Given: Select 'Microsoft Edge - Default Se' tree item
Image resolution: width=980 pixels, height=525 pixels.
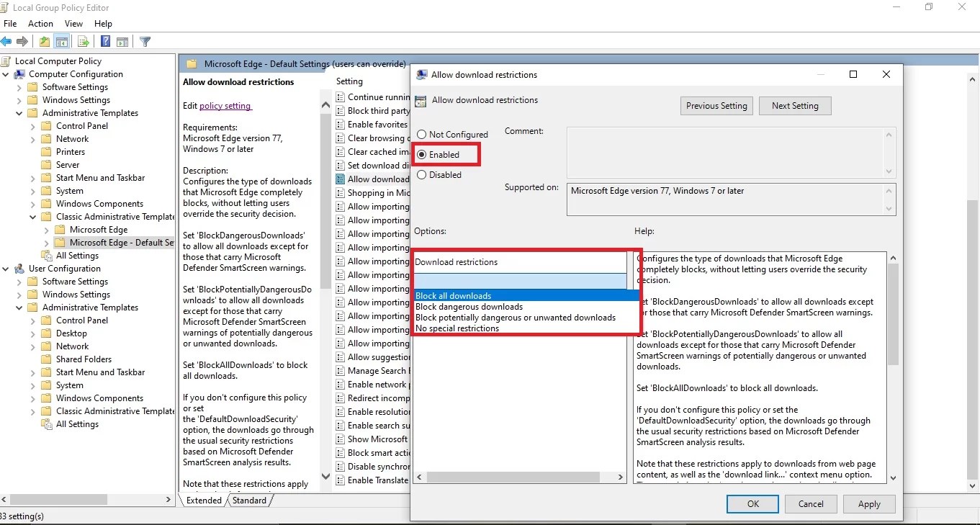Looking at the screenshot, I should click(x=122, y=243).
